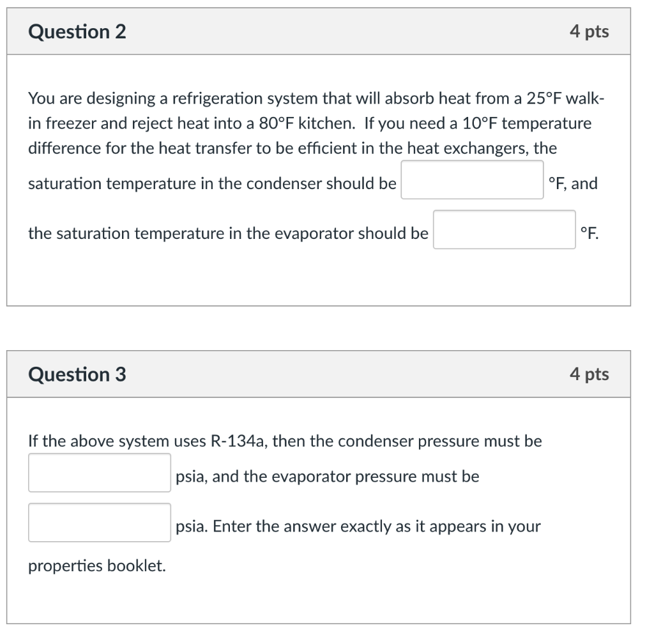Click "saturation temperature in the condenser should be" label
Screen dimensions: 654x644
(x=212, y=184)
